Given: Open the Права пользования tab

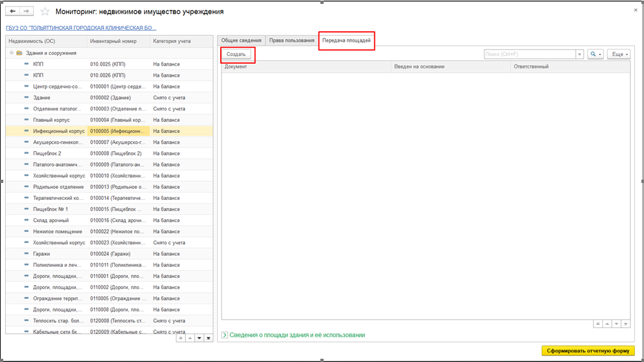Looking at the screenshot, I should 291,40.
